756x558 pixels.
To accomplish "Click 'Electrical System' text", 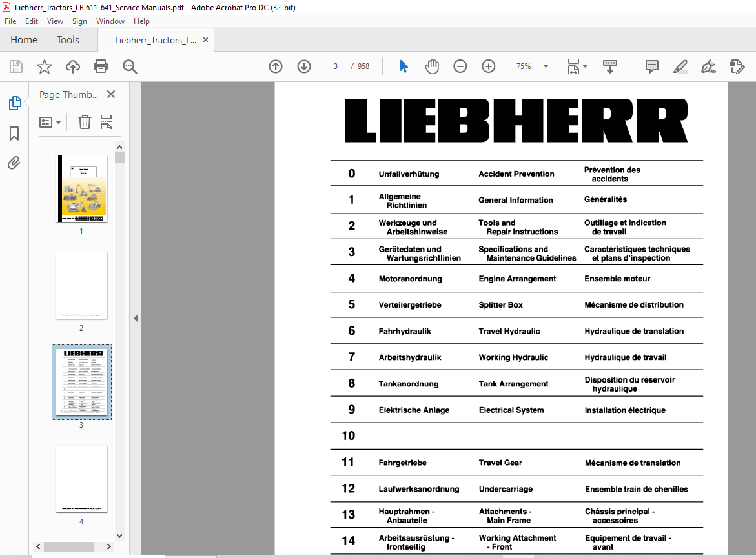I will 511,410.
